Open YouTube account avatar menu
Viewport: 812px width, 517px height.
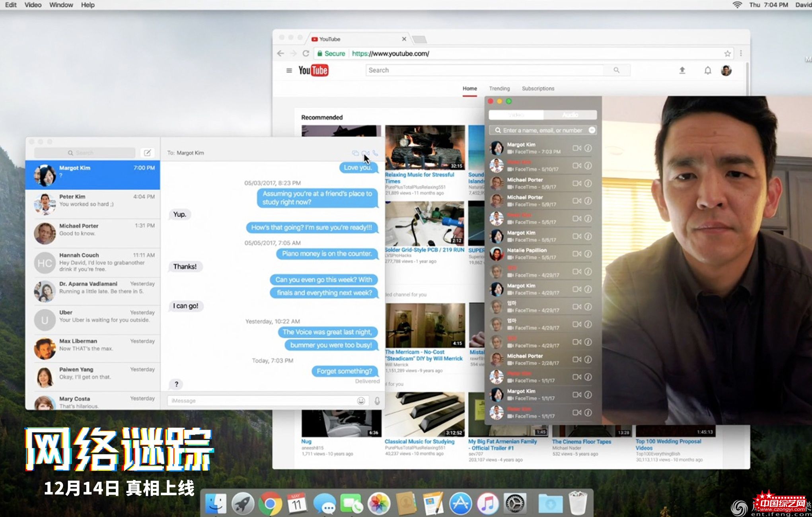(726, 70)
